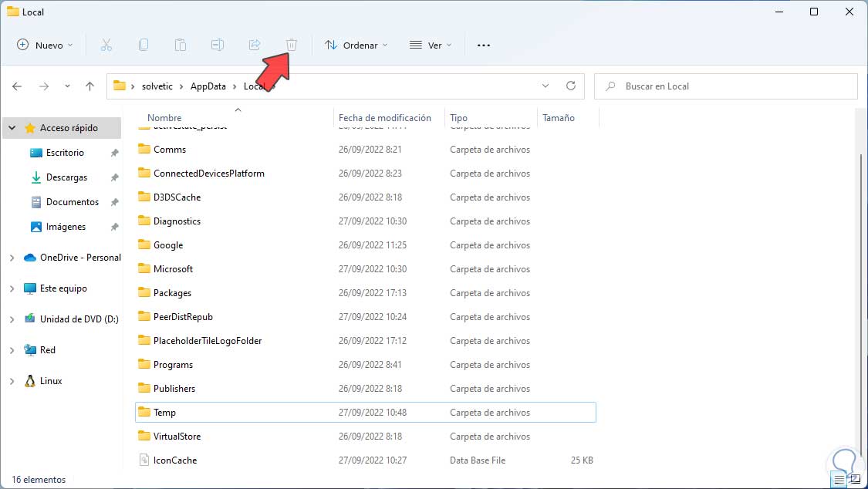The image size is (868, 489).
Task: Expand the Este equipo node
Action: tap(12, 288)
